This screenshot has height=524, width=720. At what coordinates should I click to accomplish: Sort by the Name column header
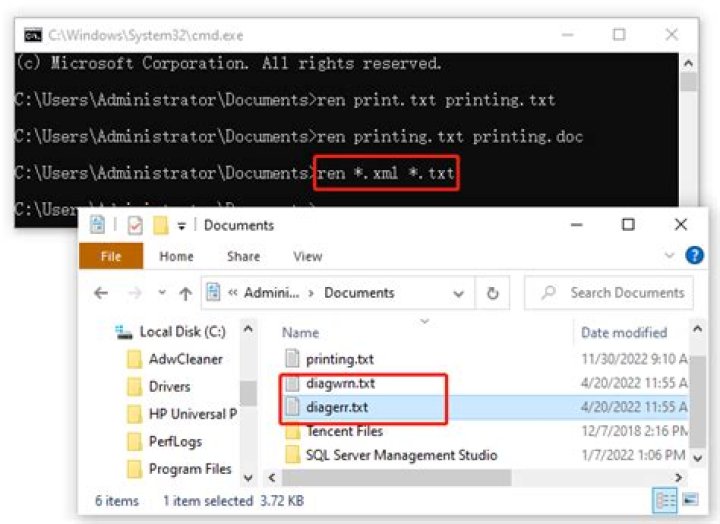pyautogui.click(x=300, y=332)
